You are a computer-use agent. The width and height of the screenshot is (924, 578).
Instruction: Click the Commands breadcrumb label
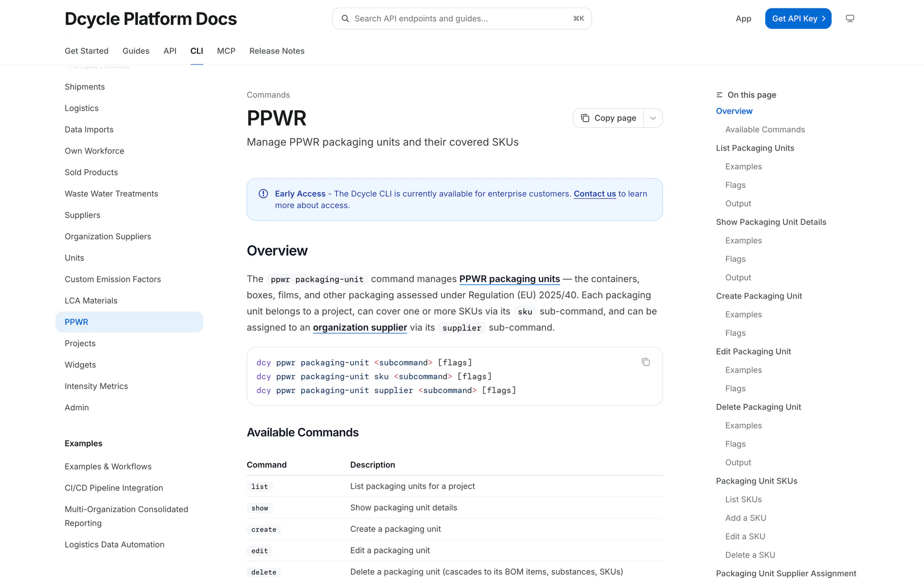tap(268, 95)
